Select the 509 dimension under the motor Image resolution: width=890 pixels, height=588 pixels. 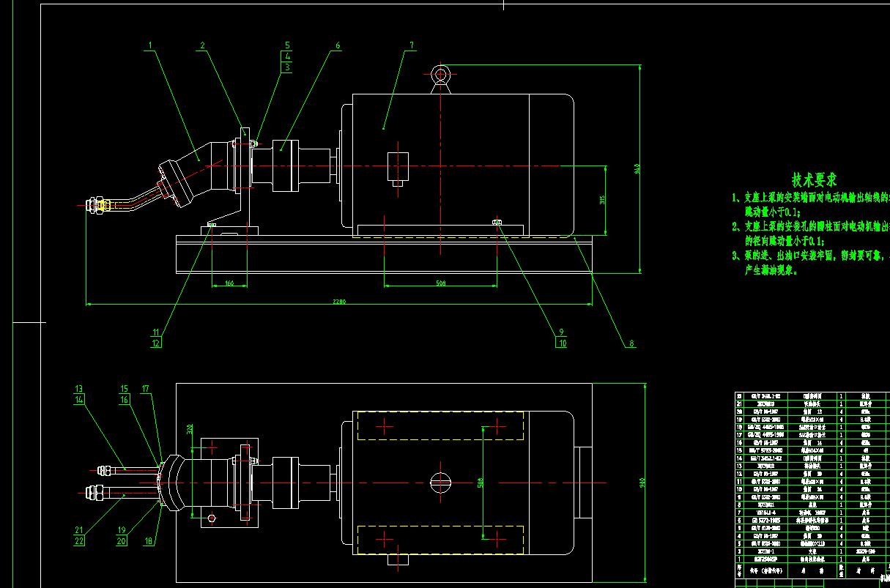pyautogui.click(x=440, y=282)
